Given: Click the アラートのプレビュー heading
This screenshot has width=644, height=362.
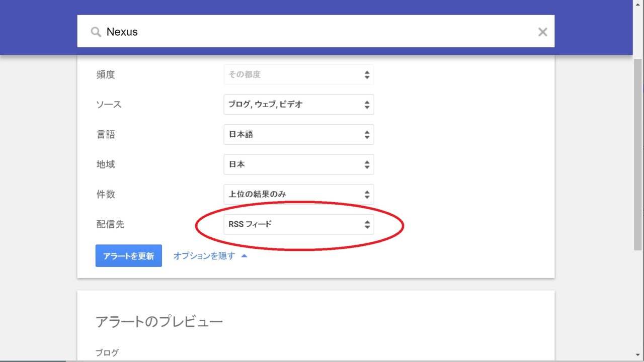Looking at the screenshot, I should 159,322.
